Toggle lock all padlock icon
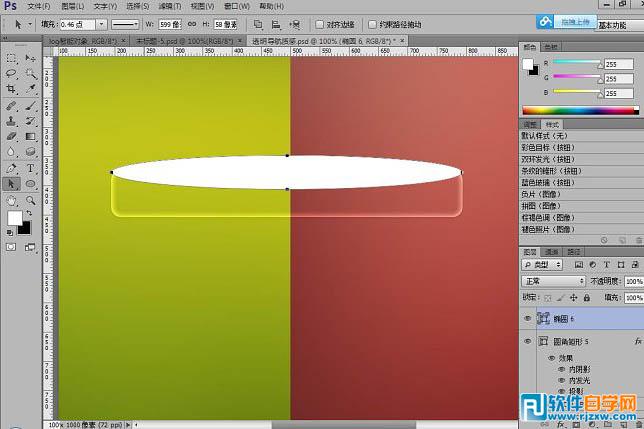The image size is (644, 429). pyautogui.click(x=587, y=298)
